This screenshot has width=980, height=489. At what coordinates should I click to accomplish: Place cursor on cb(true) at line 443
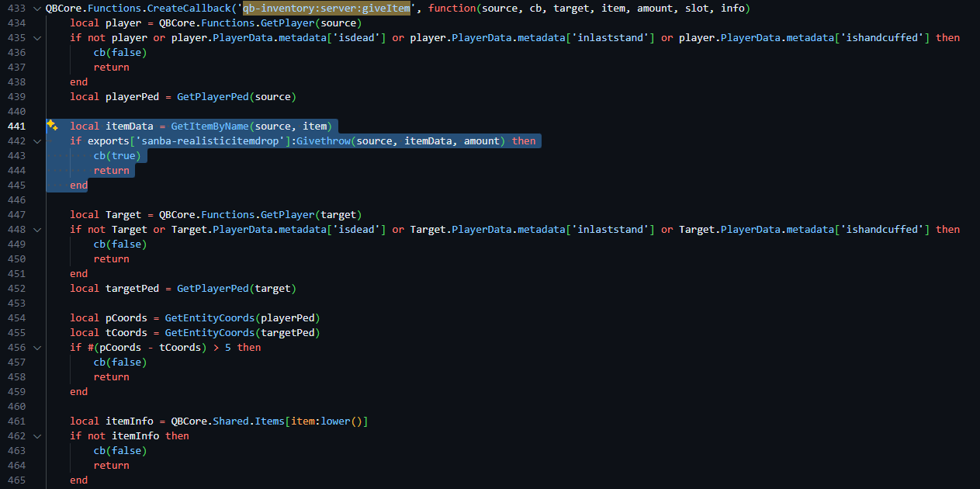tap(117, 156)
